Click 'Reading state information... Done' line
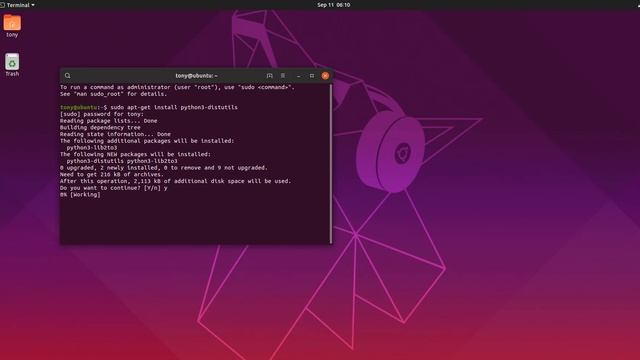 [x=115, y=134]
